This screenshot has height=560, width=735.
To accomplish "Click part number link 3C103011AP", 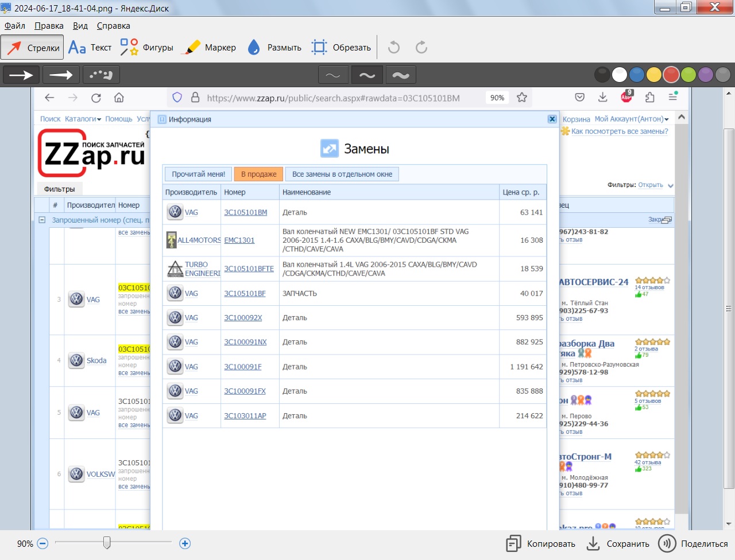I will [x=245, y=415].
